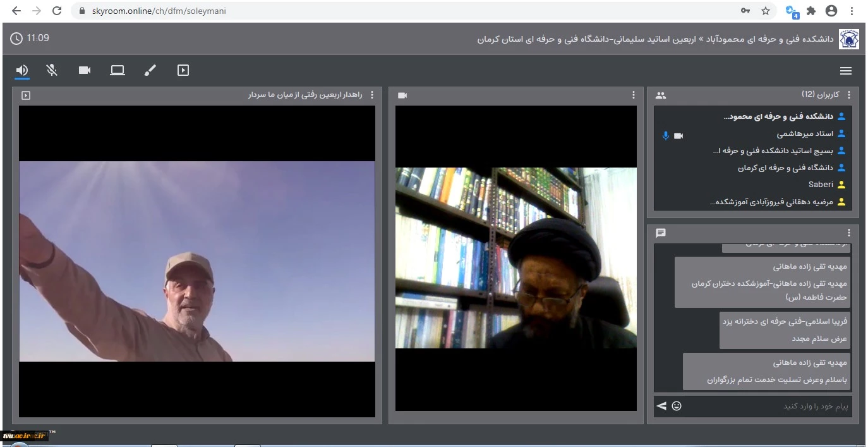The image size is (868, 447).
Task: Open the webcam panel options menu
Action: 634,95
